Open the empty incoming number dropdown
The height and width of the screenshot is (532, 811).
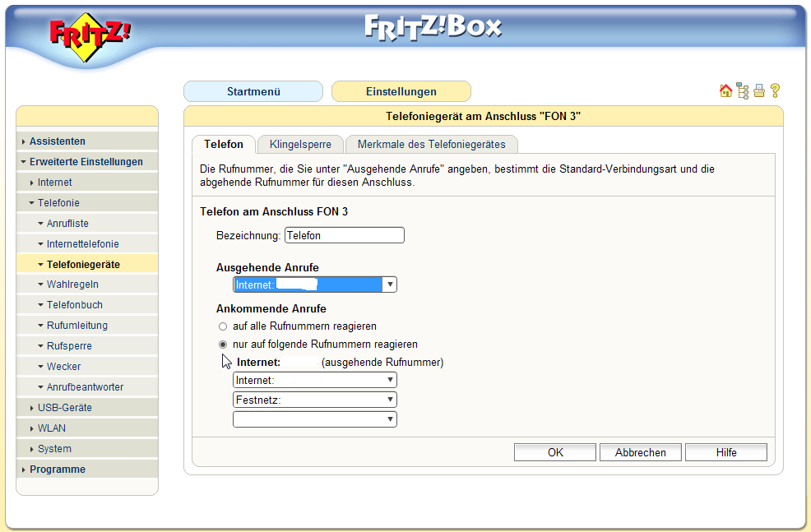coord(314,419)
